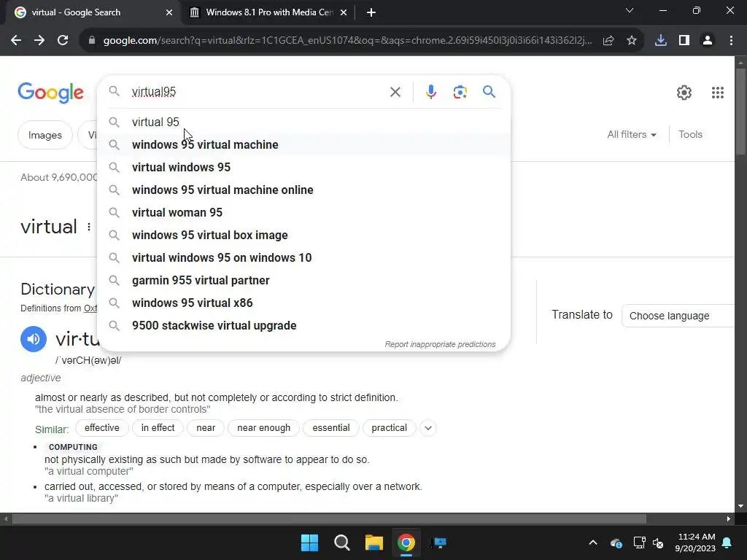Open the tab search chevron

coord(630,10)
